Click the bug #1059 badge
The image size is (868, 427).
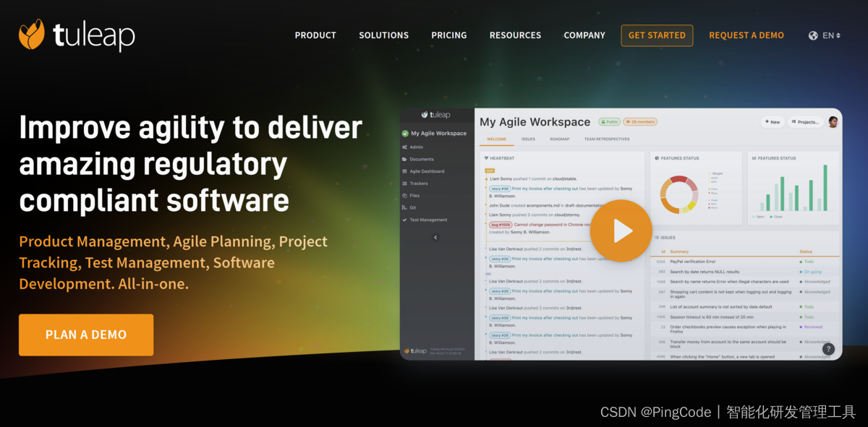[501, 225]
